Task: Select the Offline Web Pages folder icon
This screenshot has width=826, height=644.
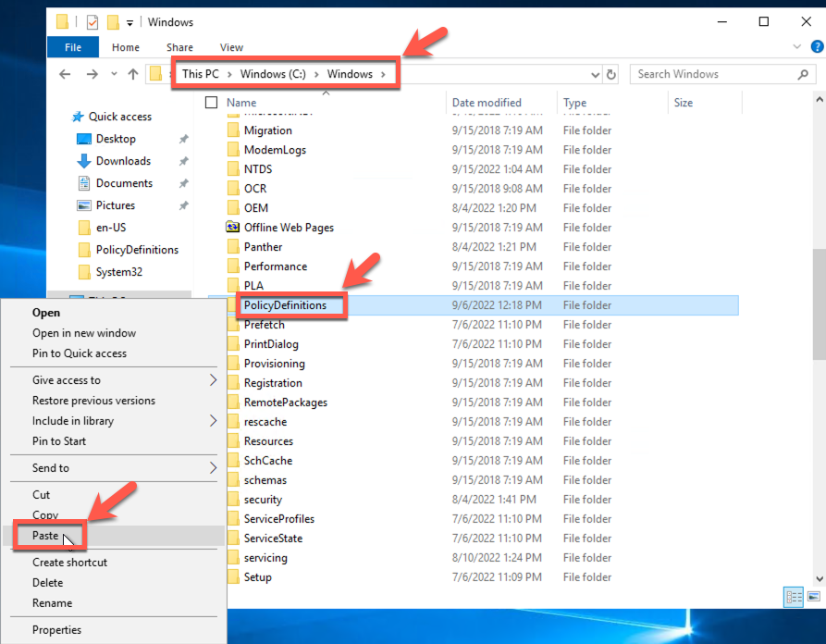Action: click(x=233, y=228)
